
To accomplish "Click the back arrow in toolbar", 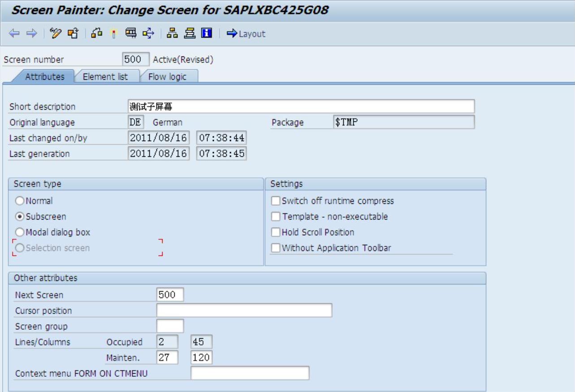I will [14, 34].
